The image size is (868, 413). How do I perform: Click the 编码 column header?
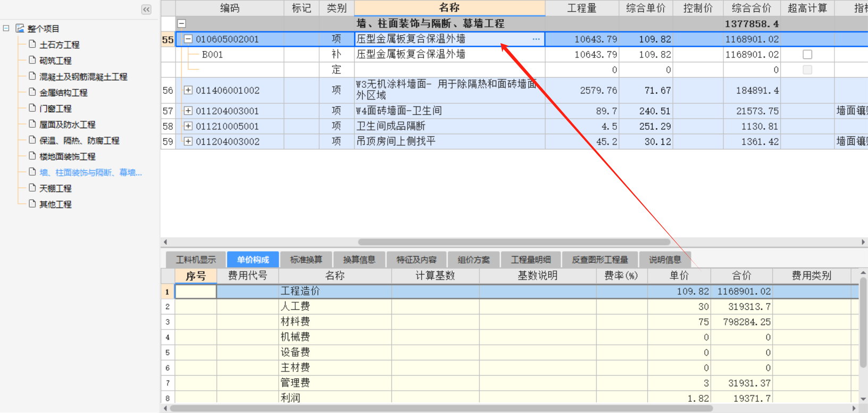coord(230,8)
